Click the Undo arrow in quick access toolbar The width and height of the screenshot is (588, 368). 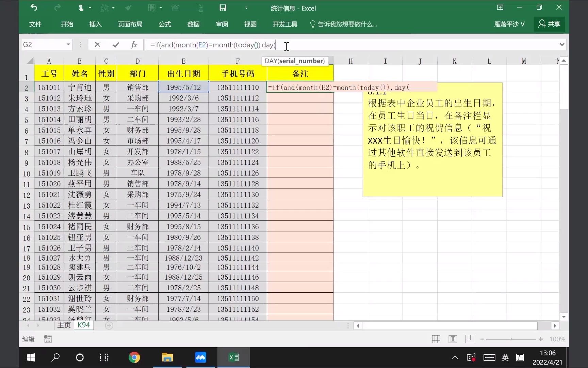pyautogui.click(x=34, y=7)
